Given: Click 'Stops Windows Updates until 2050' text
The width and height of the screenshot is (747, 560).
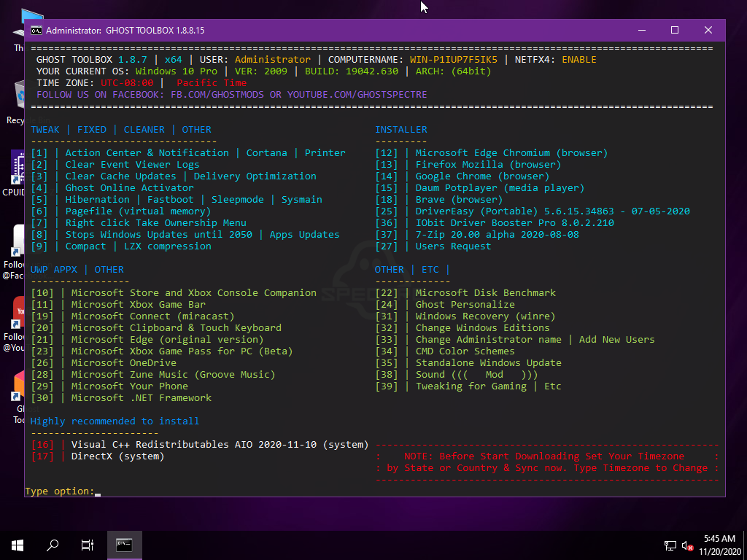Looking at the screenshot, I should (x=158, y=234).
